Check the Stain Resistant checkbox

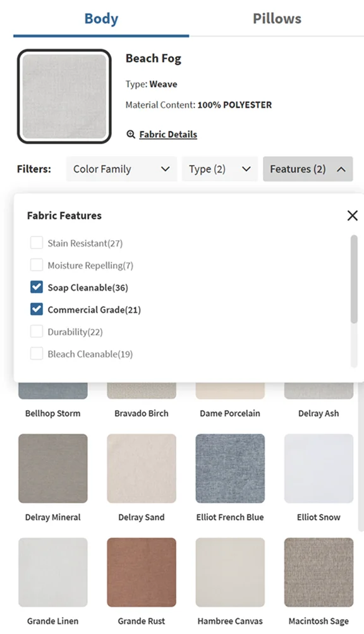coord(37,243)
